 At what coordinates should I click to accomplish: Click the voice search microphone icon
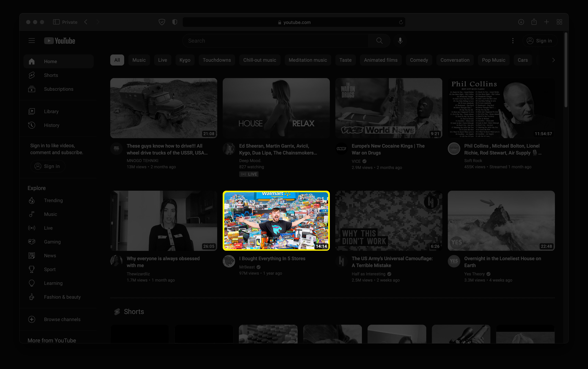[x=400, y=41]
